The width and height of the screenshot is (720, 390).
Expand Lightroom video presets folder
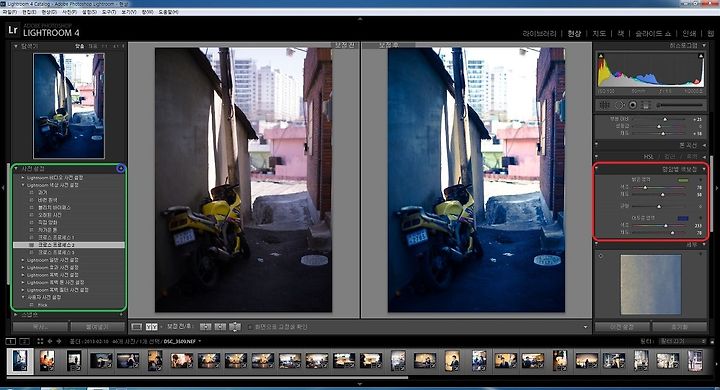click(23, 177)
